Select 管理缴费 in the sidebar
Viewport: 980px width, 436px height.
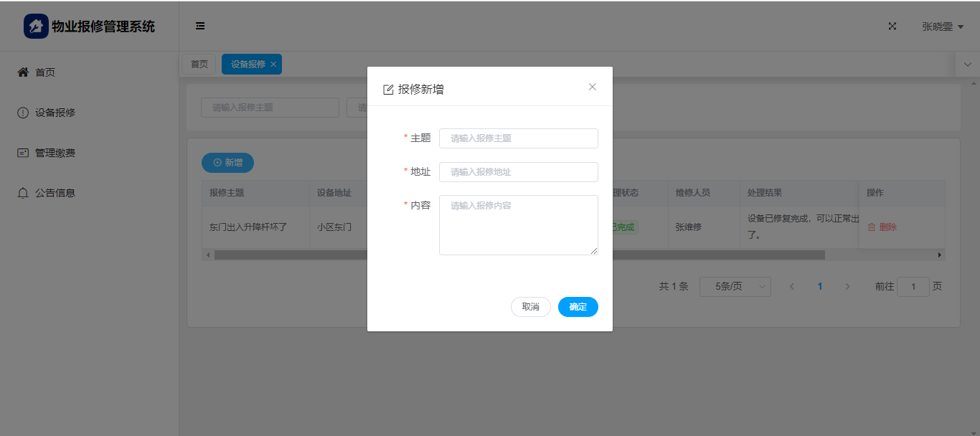tap(55, 153)
